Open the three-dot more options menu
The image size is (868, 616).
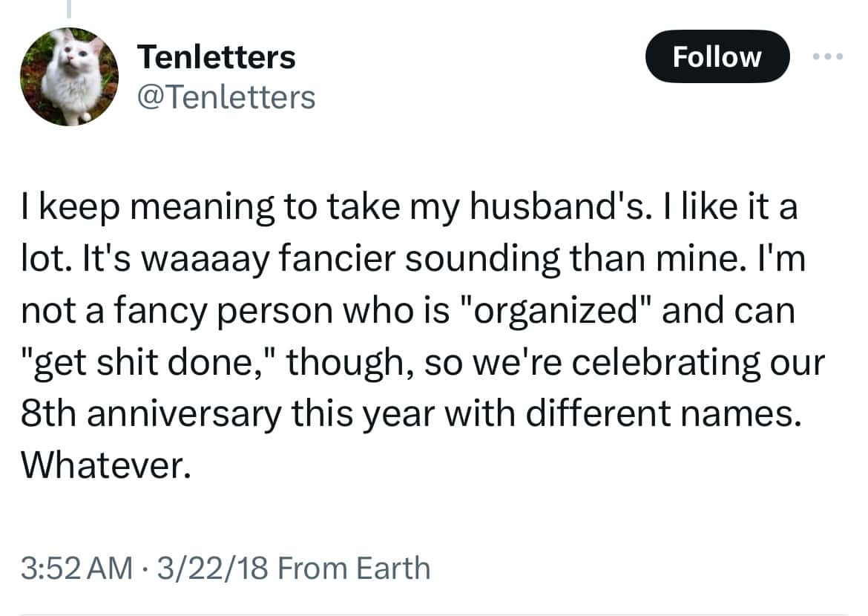(x=828, y=56)
